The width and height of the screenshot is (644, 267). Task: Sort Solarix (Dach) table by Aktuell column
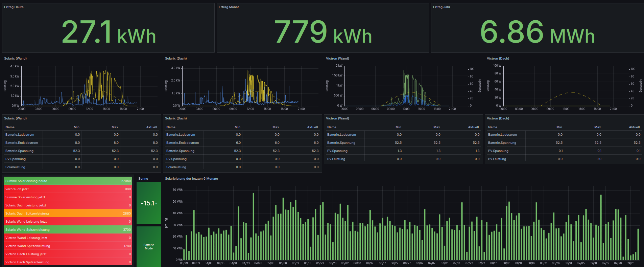click(312, 127)
